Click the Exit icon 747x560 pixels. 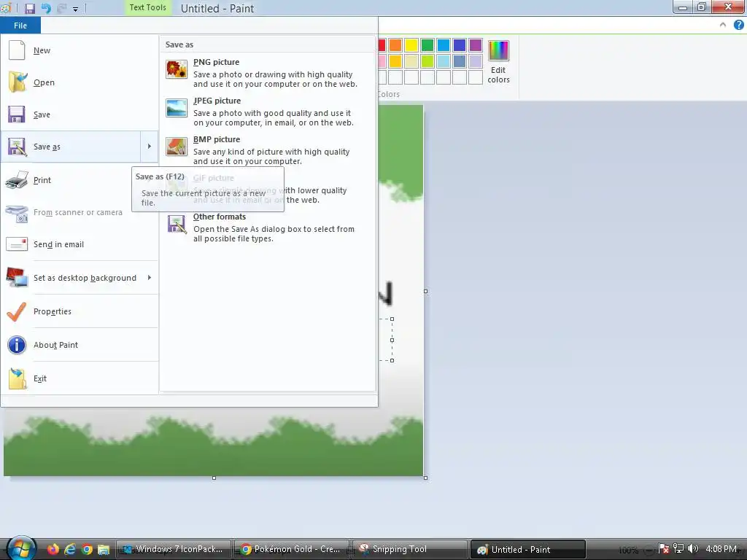18,378
